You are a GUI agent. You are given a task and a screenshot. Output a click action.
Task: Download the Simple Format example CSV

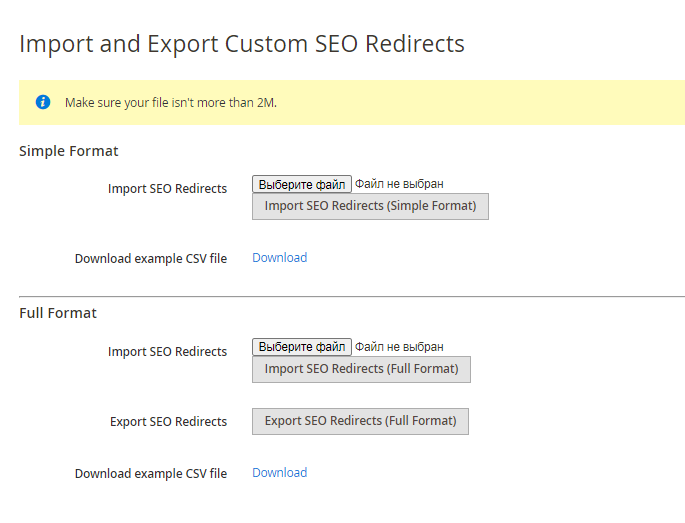279,258
